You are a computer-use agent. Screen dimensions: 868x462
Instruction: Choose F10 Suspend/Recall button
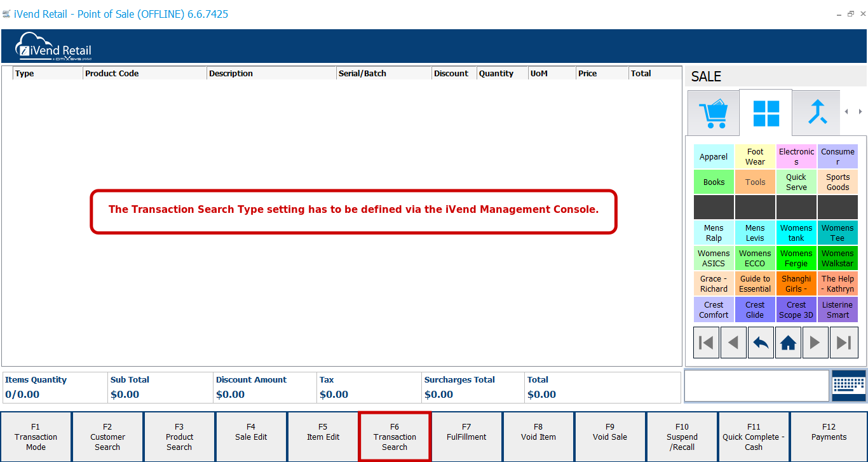point(682,437)
